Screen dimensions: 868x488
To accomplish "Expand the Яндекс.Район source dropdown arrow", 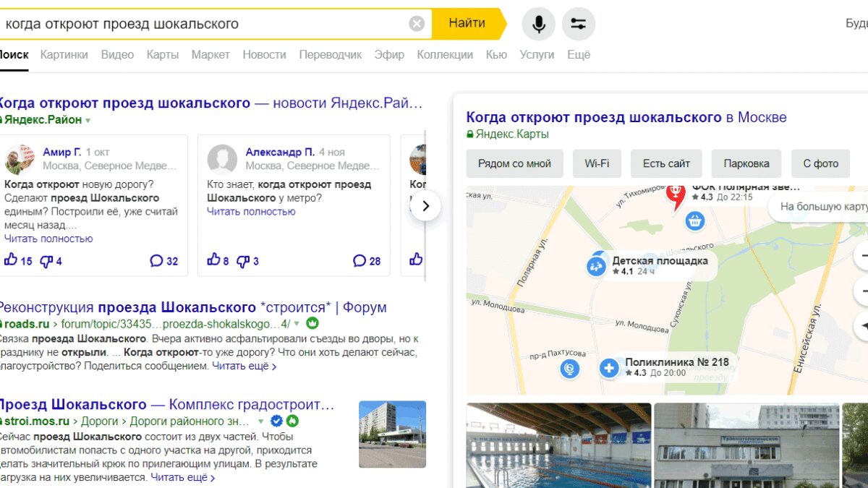I will (x=88, y=121).
